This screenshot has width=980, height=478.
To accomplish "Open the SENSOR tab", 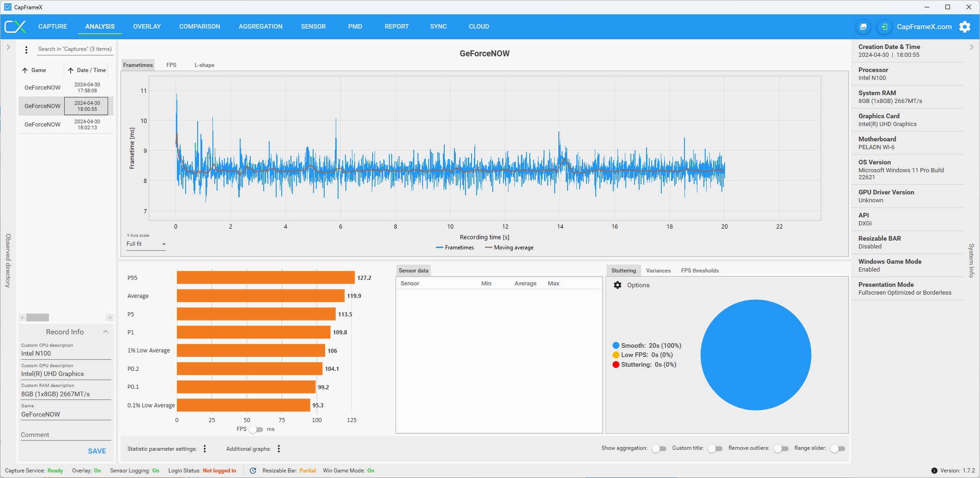I will tap(313, 26).
